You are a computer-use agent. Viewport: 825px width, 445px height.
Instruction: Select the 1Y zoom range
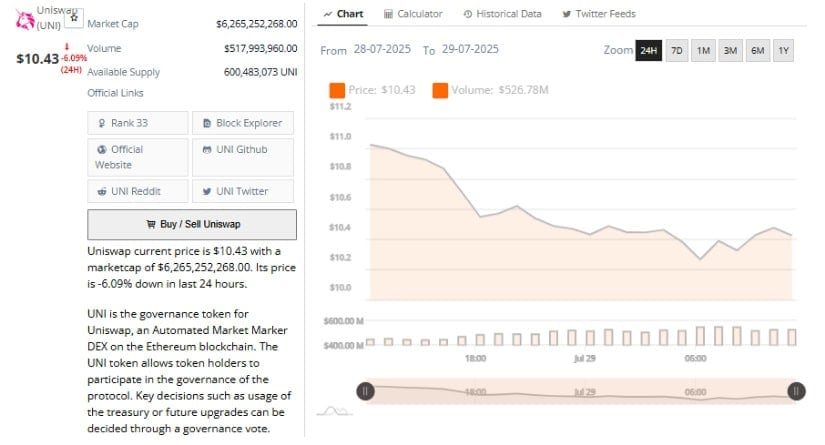point(783,50)
